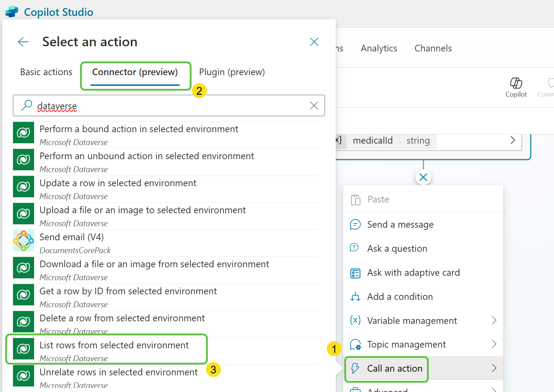Expand the Topic management submenu chevron

[x=494, y=344]
